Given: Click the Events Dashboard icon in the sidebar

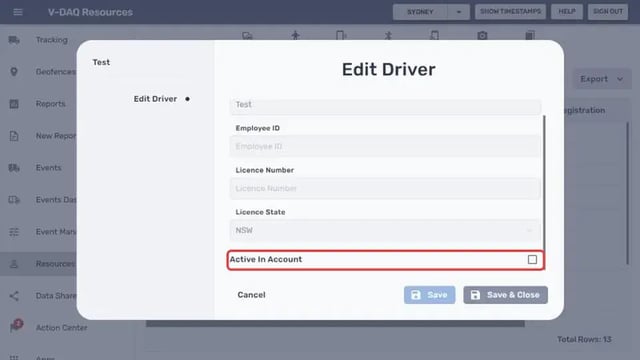Looking at the screenshot, I should [x=14, y=200].
